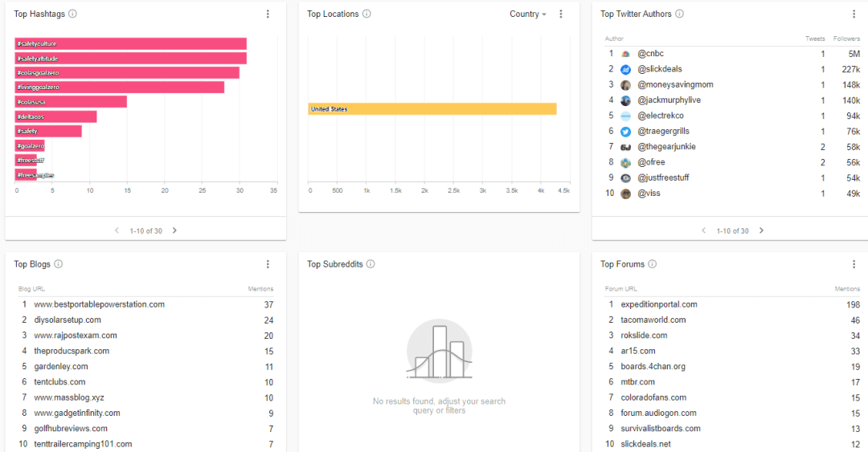Open the Top Forums three-dot menu
The image size is (868, 452).
854,264
